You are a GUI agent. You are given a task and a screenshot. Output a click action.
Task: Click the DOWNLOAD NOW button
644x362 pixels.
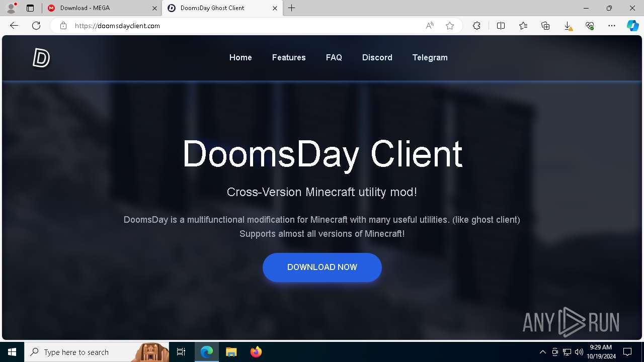click(322, 267)
